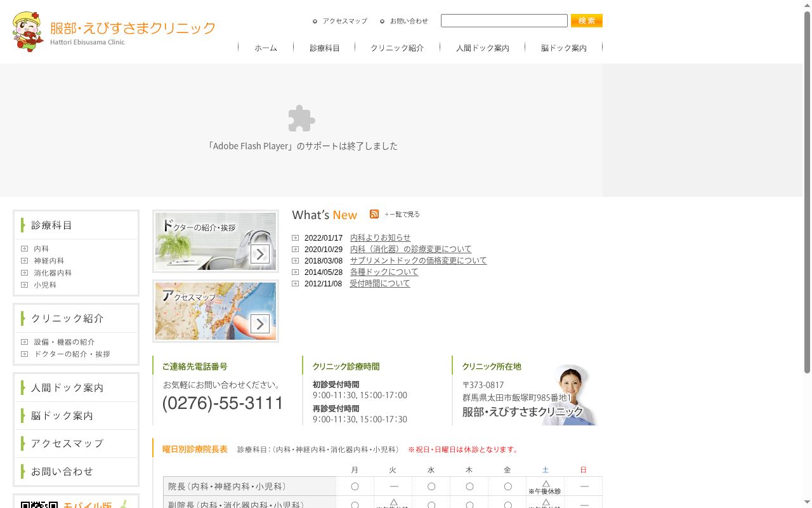
Task: Click the search text field
Action: 504,21
